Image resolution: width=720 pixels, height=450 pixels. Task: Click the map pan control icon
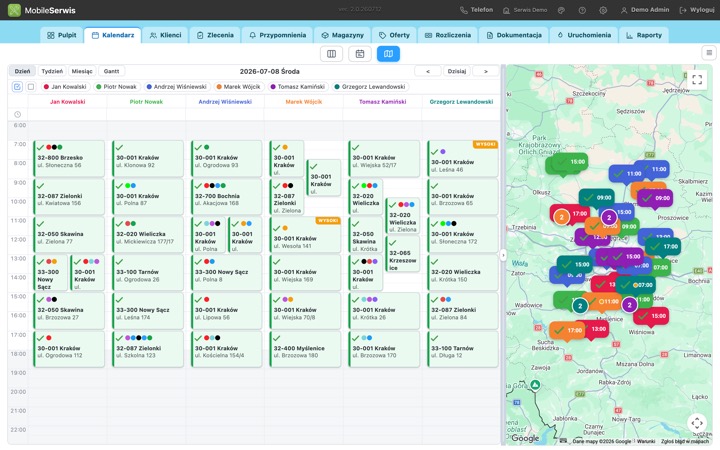697,422
